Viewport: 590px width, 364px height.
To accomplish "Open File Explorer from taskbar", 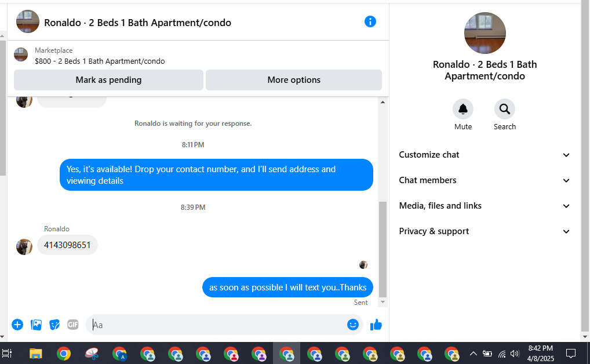I will (36, 354).
